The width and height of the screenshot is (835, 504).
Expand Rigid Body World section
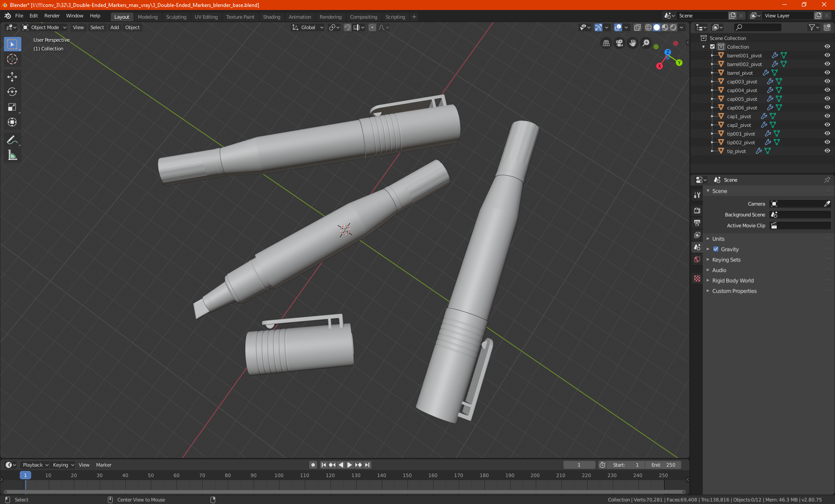[x=733, y=280]
